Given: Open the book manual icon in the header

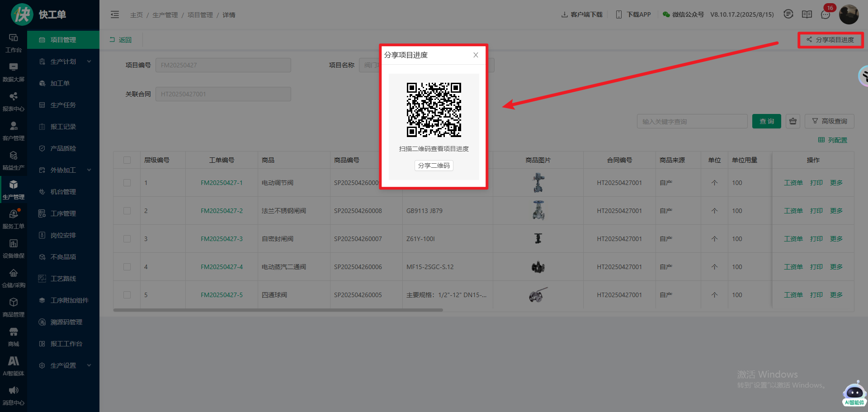Looking at the screenshot, I should pyautogui.click(x=807, y=14).
